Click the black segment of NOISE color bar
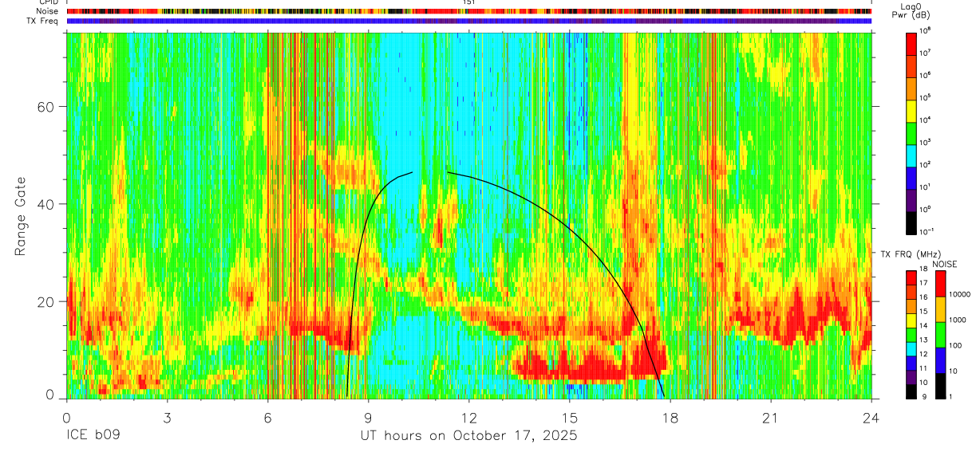980x452 pixels. point(942,386)
